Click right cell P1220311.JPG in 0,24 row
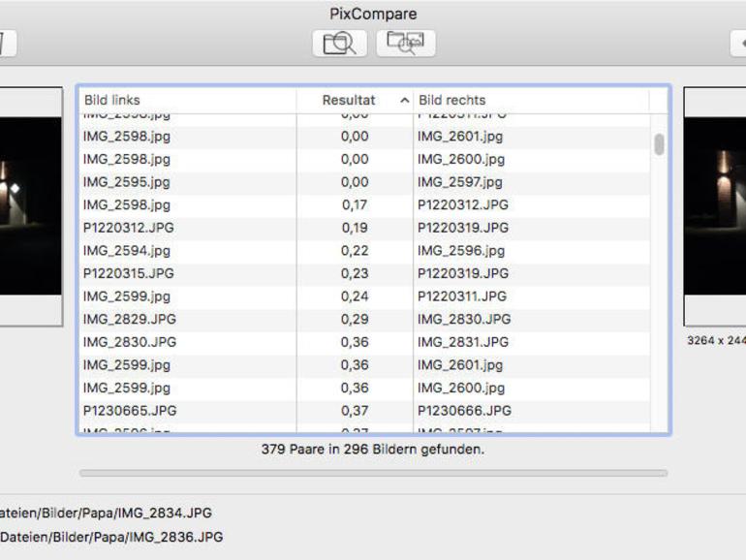746x560 pixels. point(462,296)
